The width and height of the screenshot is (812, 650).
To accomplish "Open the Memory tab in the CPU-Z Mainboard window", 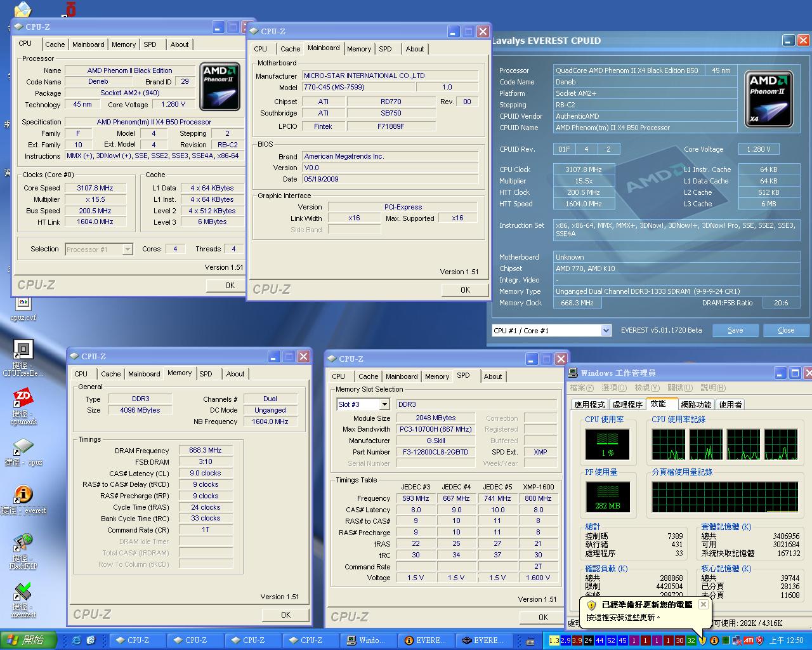I will click(359, 49).
